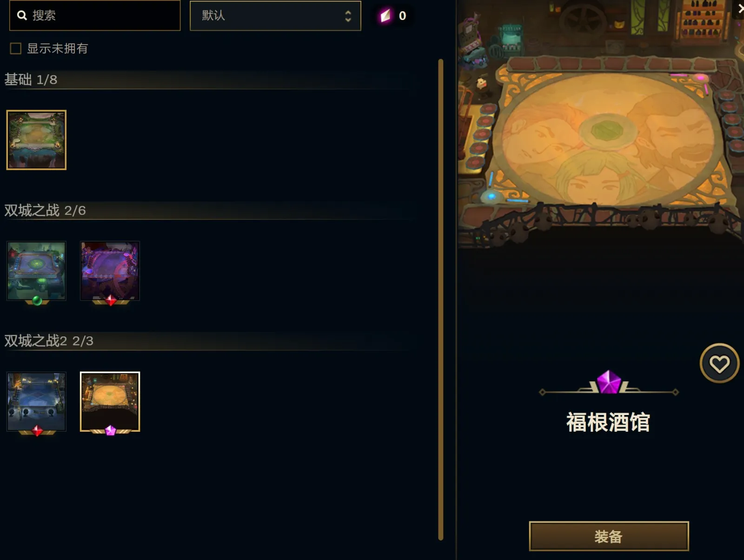
Task: Click the vertical scrollbar of arena list
Action: point(441,300)
